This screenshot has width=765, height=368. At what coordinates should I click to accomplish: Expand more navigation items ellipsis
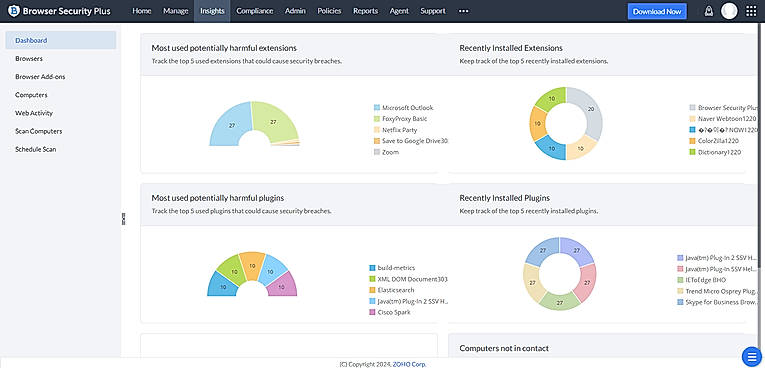coord(463,11)
